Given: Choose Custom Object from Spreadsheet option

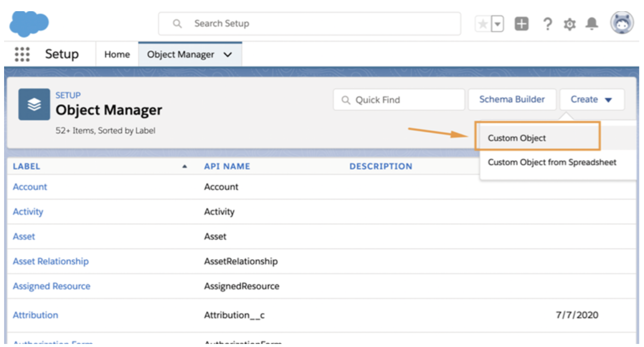Looking at the screenshot, I should 553,161.
